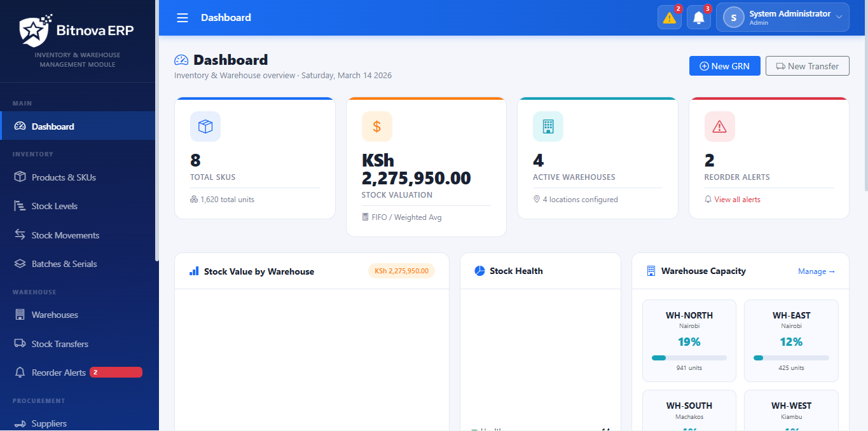The height and width of the screenshot is (431, 868).
Task: Click the gauge icon next to Dashboard heading
Action: click(181, 60)
